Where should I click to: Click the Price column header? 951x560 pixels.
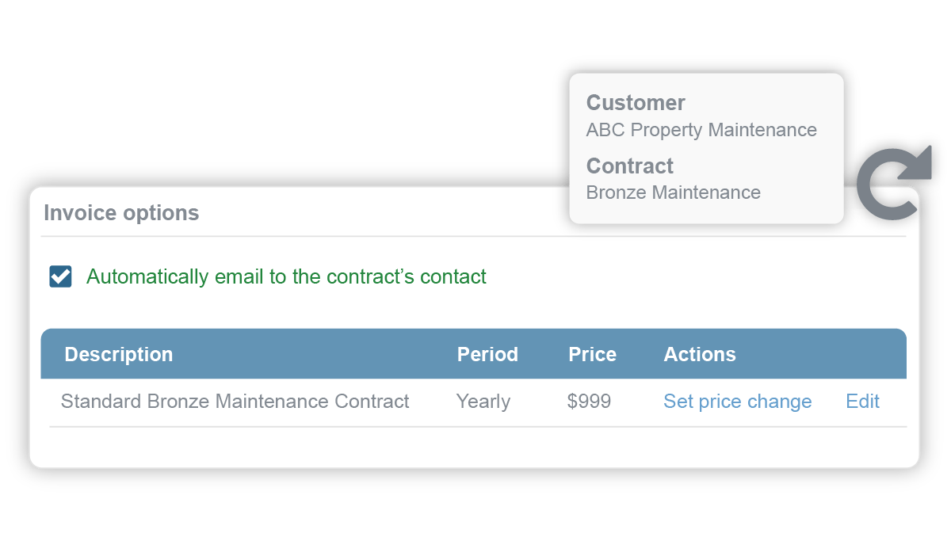pyautogui.click(x=592, y=354)
